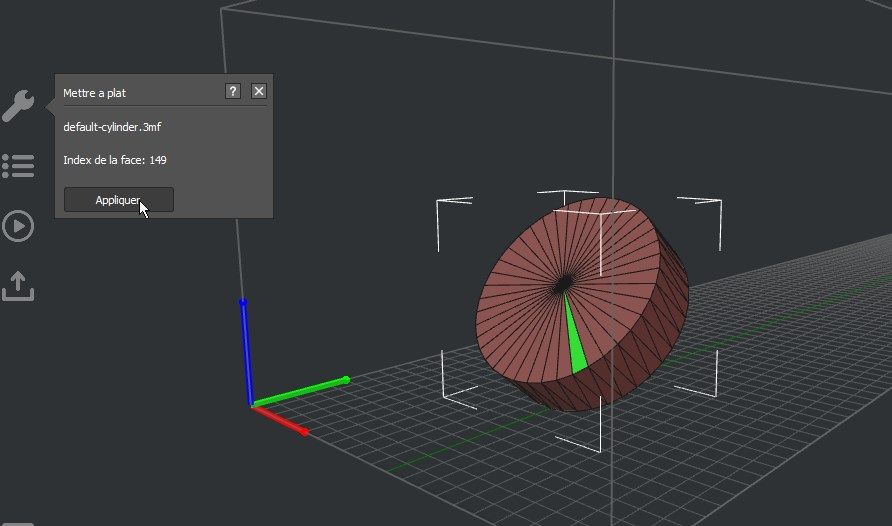Open the parts list sidebar icon
This screenshot has width=892, height=526.
[18, 166]
